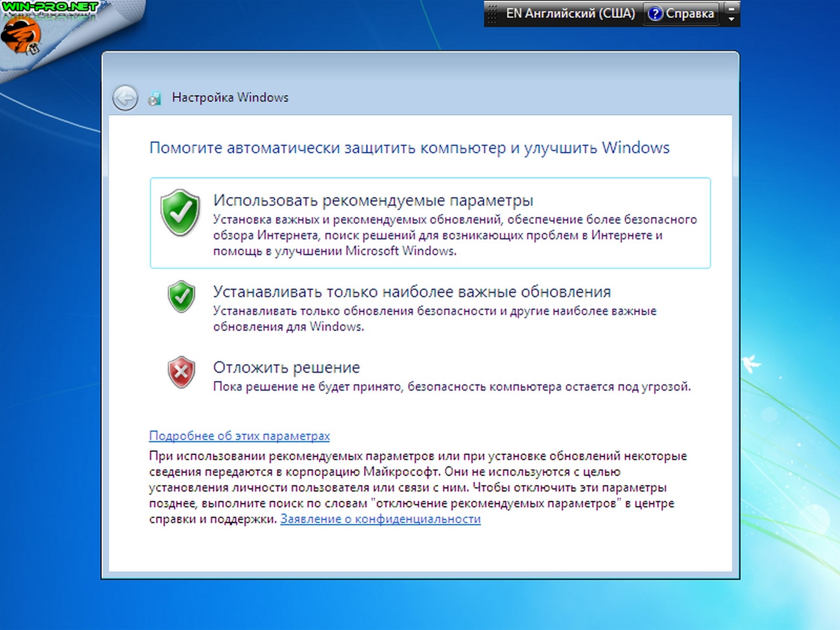
Task: Click the large green shield icon
Action: coord(180,213)
